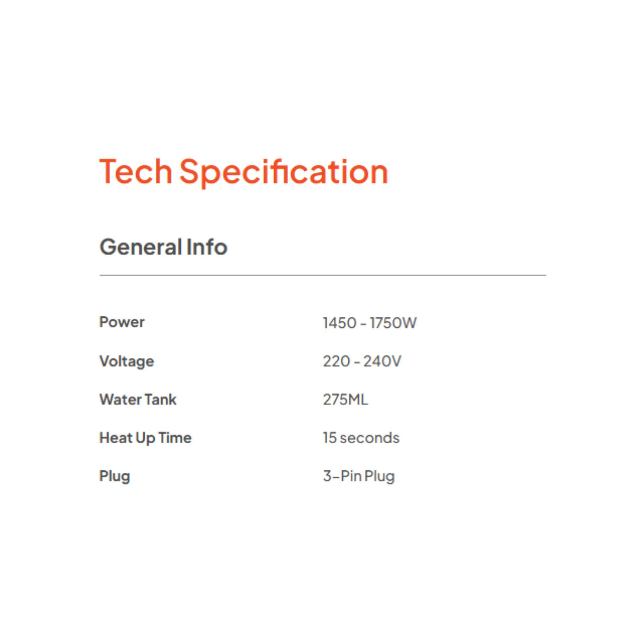Click the word "Time" in the Heat Up Time label

point(175,438)
